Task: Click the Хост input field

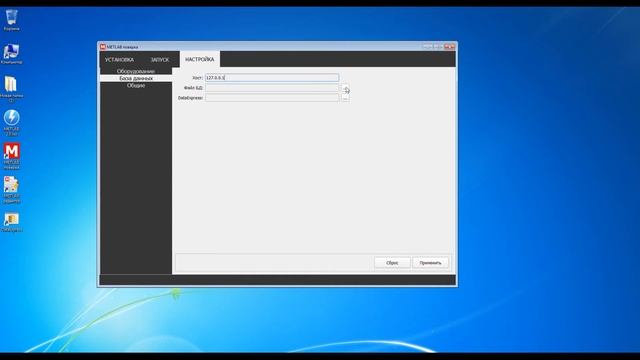Action: click(272, 78)
